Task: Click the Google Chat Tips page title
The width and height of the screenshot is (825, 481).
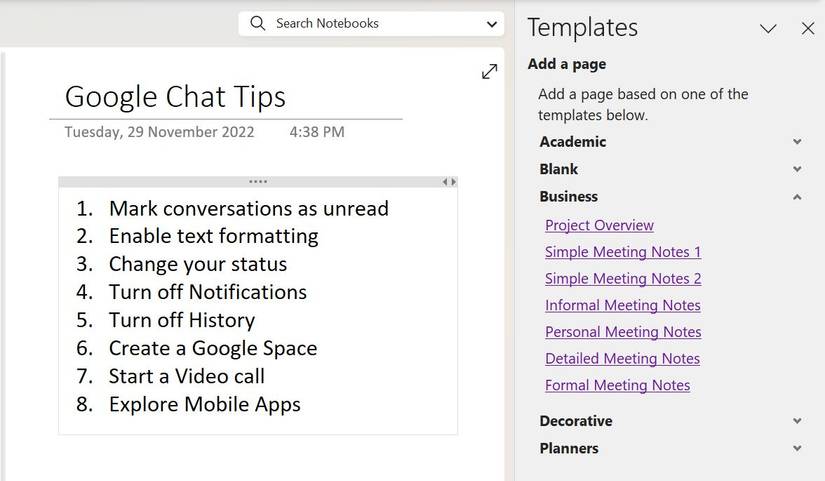Action: pos(175,97)
